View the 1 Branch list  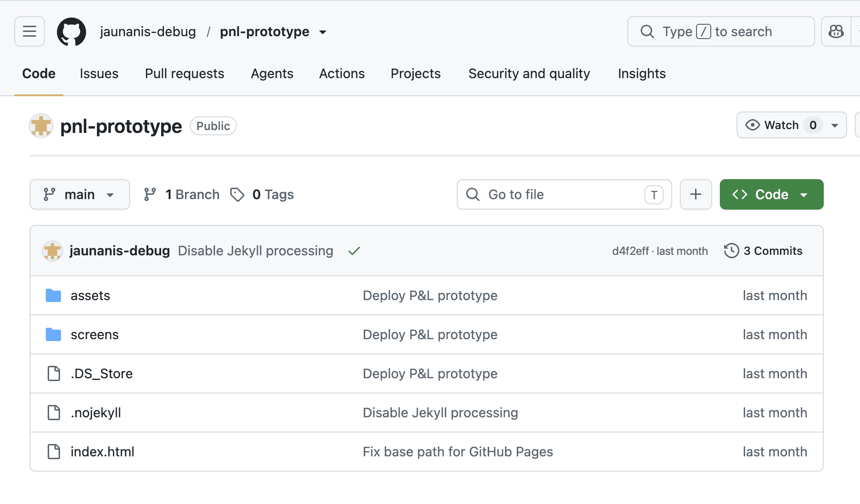(182, 194)
